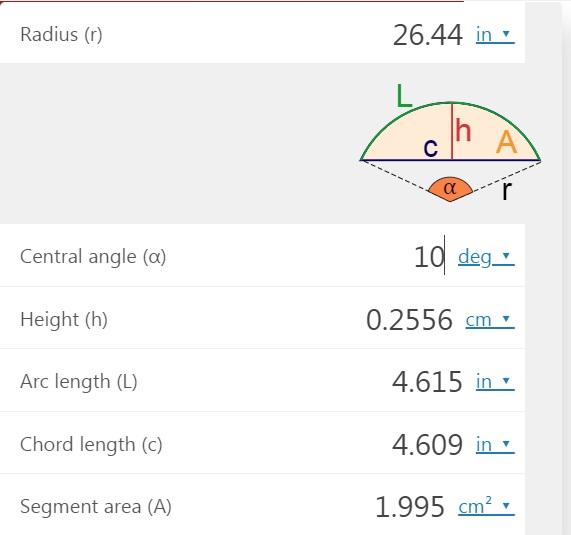Click the Segment area value 1.995
Image resolution: width=571 pixels, height=535 pixels.
[409, 507]
